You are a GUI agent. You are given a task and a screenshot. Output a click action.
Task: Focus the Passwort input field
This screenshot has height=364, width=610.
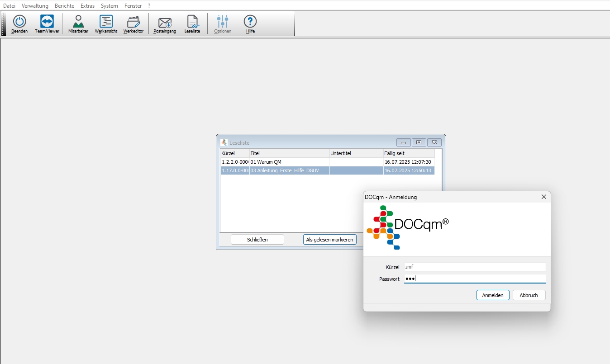coord(475,279)
